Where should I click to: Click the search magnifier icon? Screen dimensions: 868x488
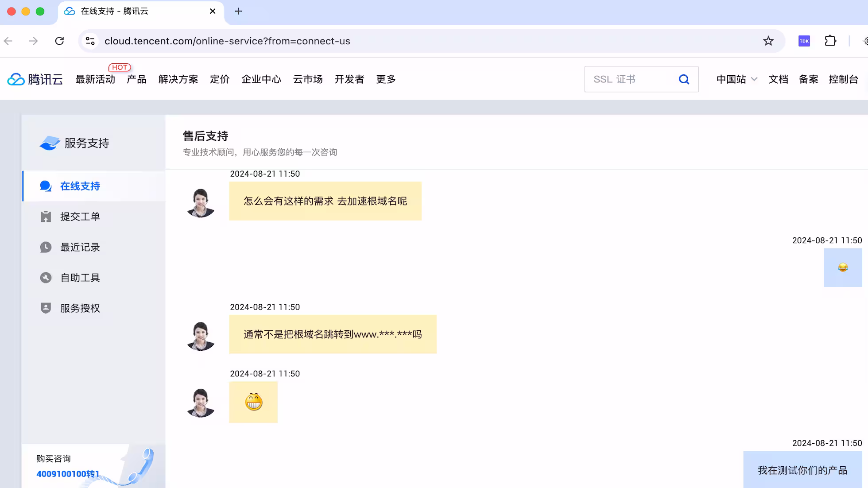coord(684,79)
